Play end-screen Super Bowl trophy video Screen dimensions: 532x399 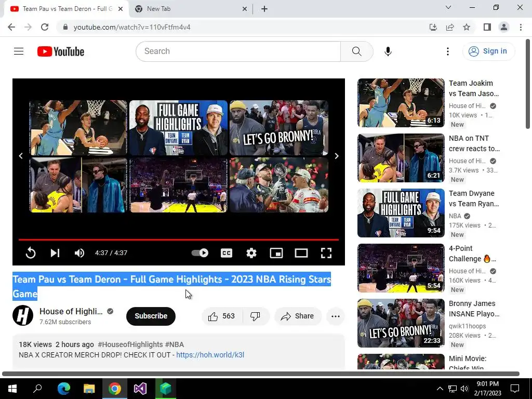[x=279, y=185]
